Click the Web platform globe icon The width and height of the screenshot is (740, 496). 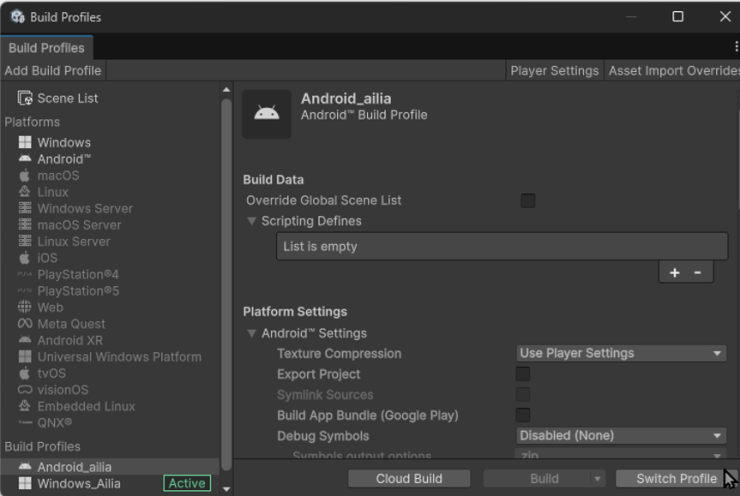pos(25,307)
